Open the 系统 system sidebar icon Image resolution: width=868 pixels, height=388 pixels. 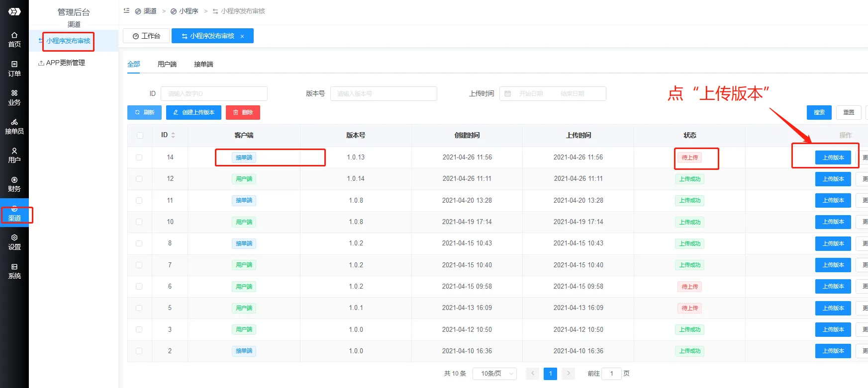click(14, 271)
